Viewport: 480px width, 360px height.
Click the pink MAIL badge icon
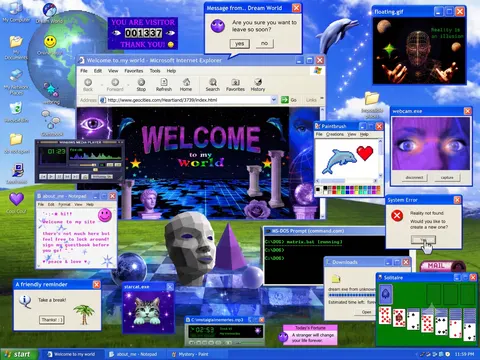pos(442,266)
